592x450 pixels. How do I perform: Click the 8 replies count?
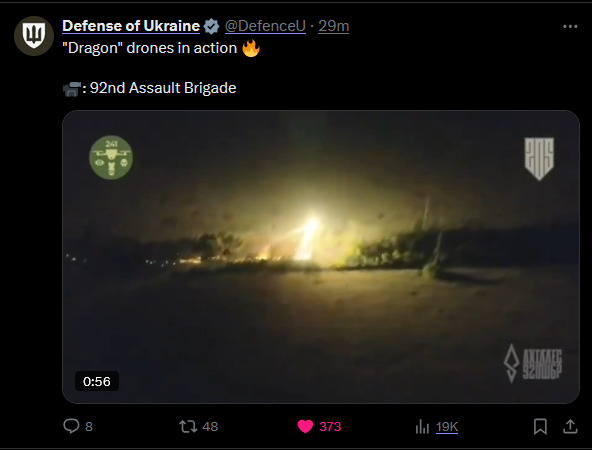(x=89, y=427)
